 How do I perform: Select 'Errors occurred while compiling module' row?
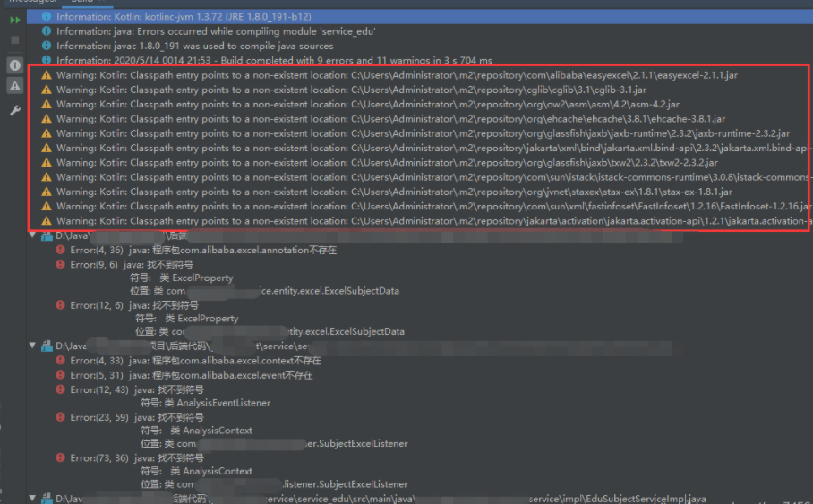pyautogui.click(x=419, y=31)
